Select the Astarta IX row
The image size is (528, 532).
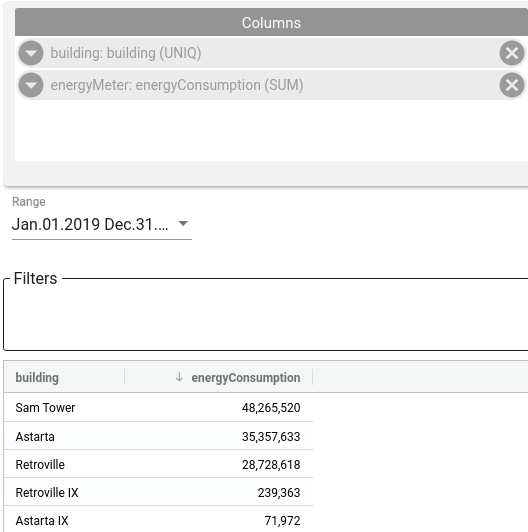point(158,520)
